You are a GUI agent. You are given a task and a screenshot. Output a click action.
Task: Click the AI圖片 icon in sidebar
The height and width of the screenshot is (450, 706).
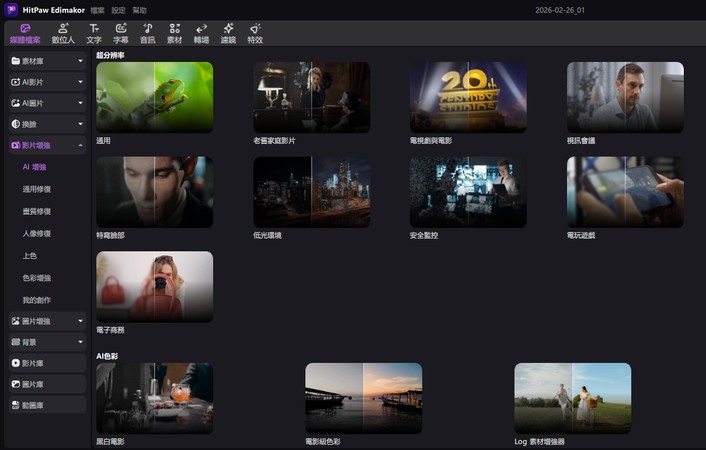[15, 103]
